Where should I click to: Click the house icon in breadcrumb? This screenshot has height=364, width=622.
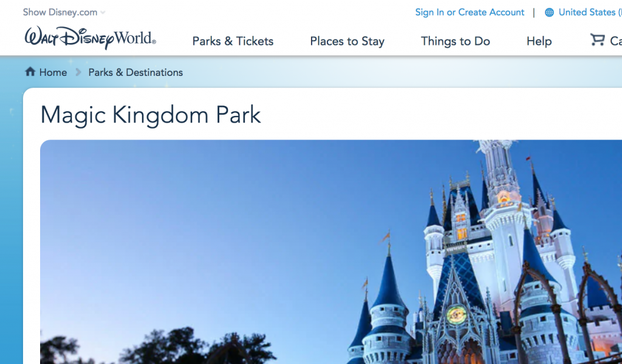click(x=30, y=72)
